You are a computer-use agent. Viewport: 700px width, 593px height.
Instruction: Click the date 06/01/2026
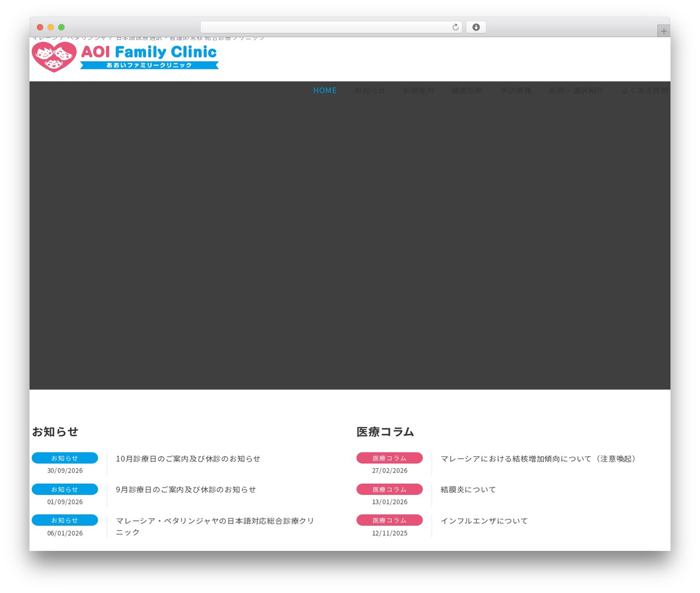(65, 533)
